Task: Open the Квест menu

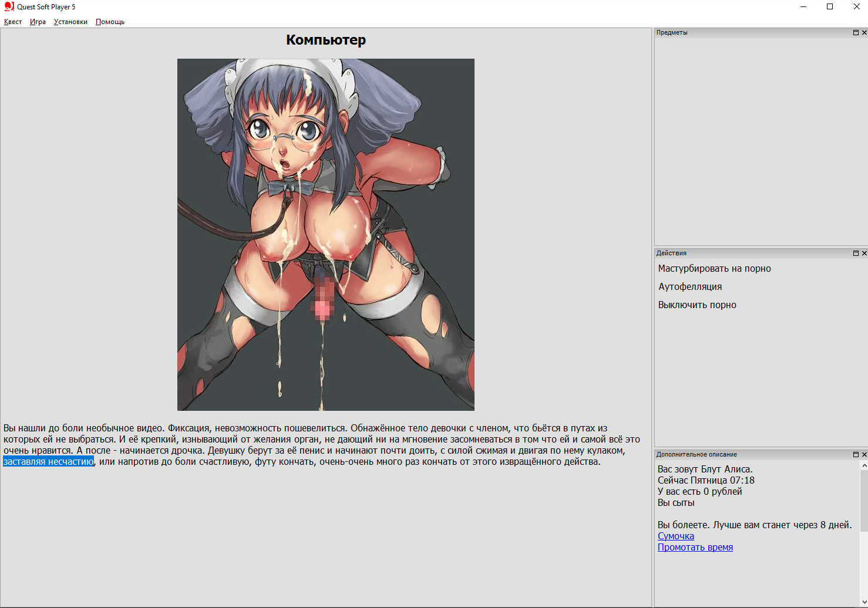Action: click(x=13, y=22)
